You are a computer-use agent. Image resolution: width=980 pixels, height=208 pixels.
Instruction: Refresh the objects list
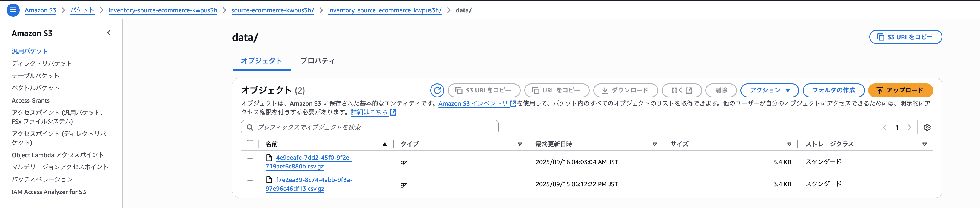437,90
